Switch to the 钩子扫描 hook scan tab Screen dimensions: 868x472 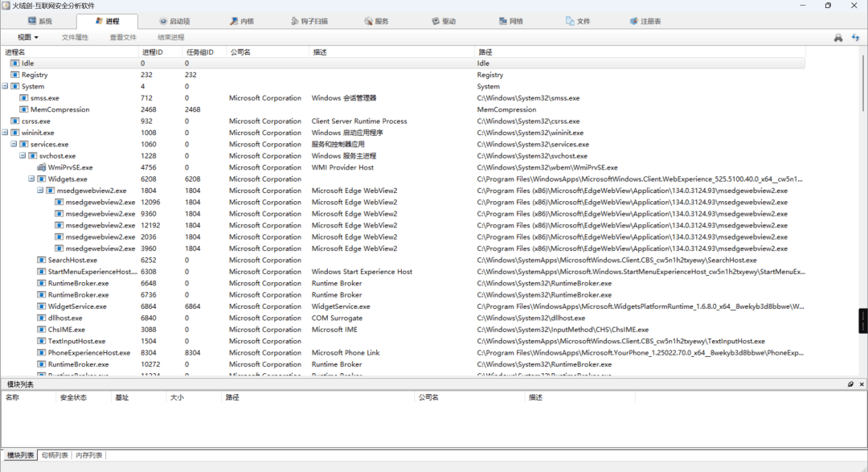click(309, 21)
